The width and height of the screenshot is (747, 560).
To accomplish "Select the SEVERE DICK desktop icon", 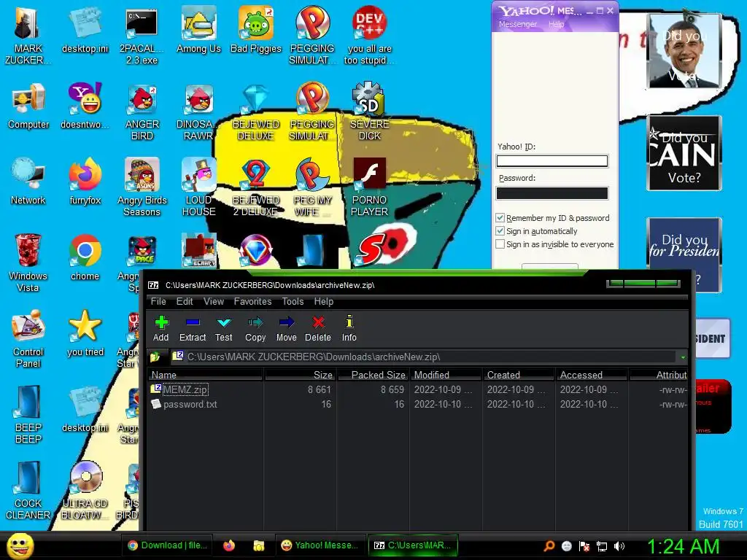I will click(x=369, y=112).
